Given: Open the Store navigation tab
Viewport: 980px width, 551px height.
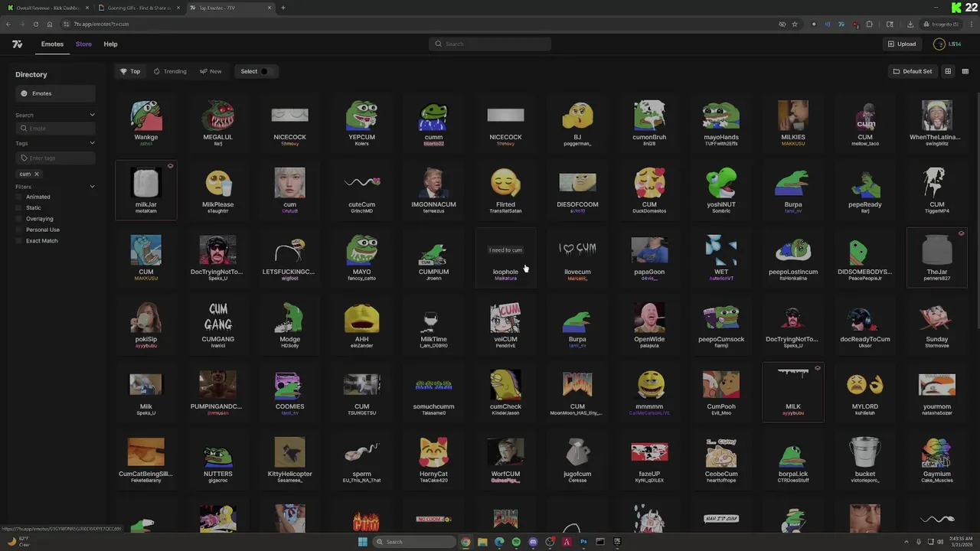Looking at the screenshot, I should point(83,44).
